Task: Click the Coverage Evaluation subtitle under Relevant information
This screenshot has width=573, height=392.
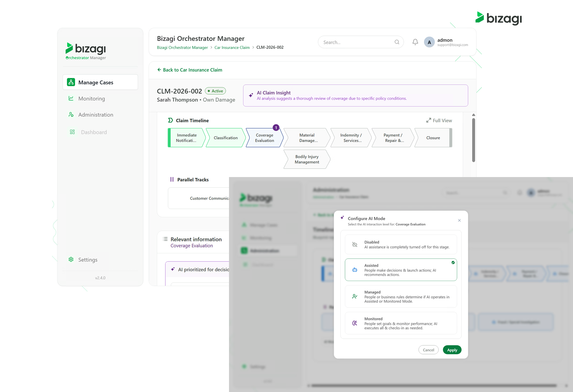Action: point(191,246)
